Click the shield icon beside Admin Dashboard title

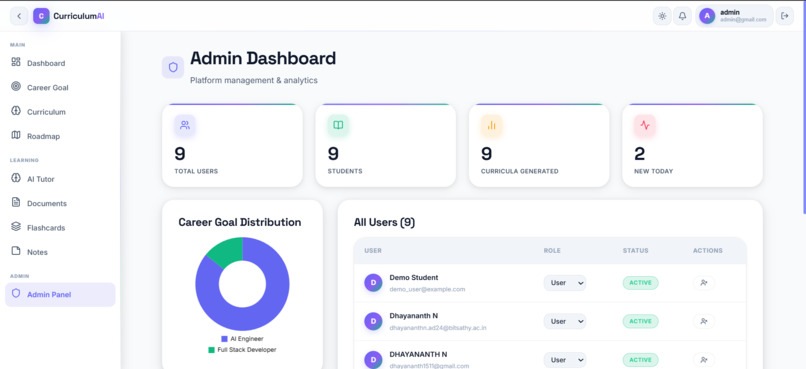tap(173, 67)
